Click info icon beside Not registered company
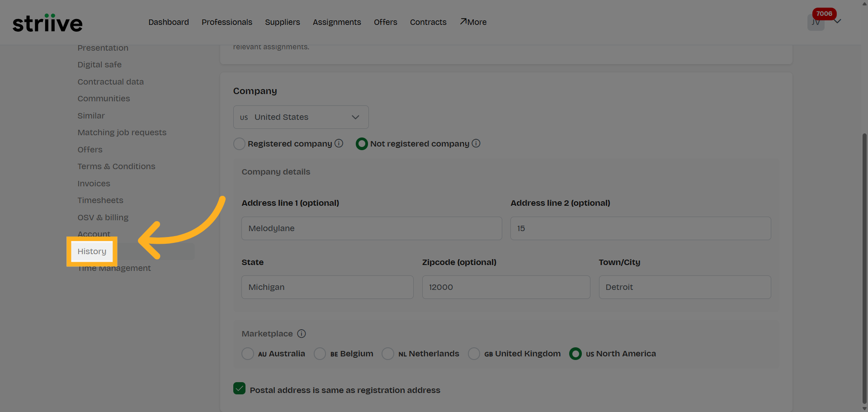This screenshot has width=868, height=412. tap(476, 143)
